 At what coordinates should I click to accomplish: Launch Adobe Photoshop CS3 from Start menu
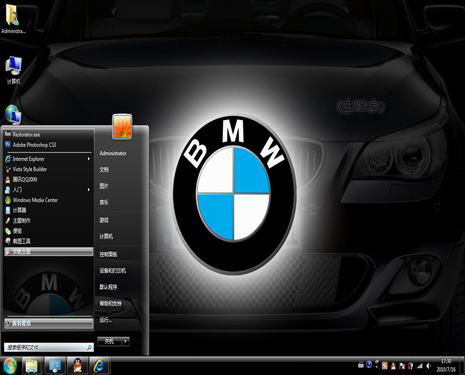[x=48, y=145]
